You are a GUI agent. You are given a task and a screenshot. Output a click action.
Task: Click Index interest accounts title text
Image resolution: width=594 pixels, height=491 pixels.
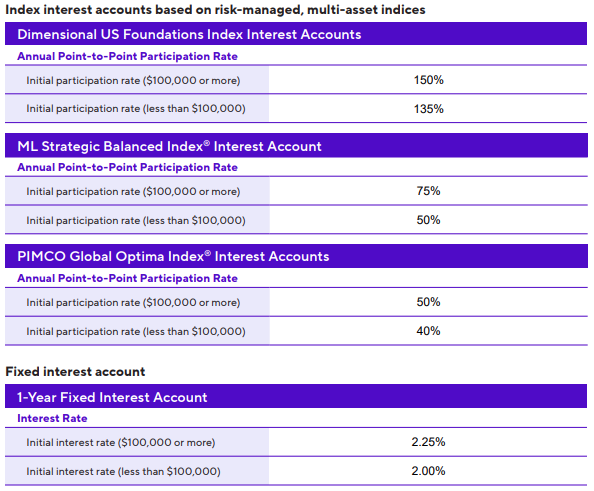point(216,9)
